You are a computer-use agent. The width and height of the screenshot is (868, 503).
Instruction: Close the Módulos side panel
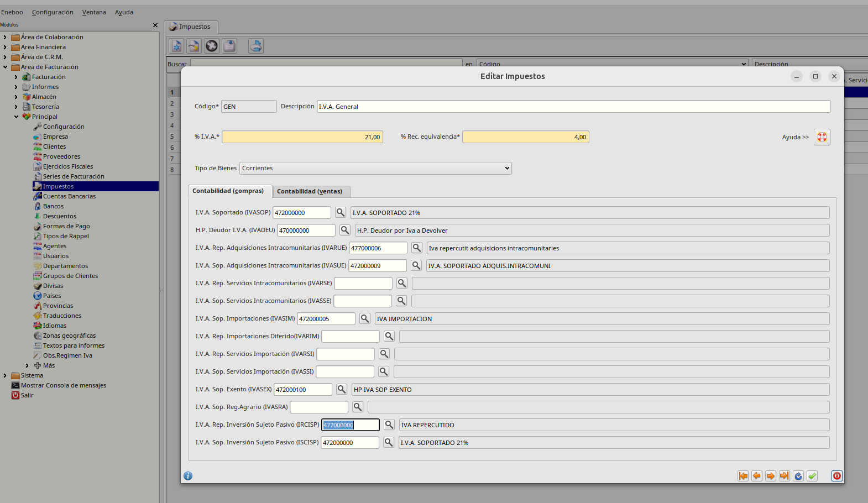point(155,25)
